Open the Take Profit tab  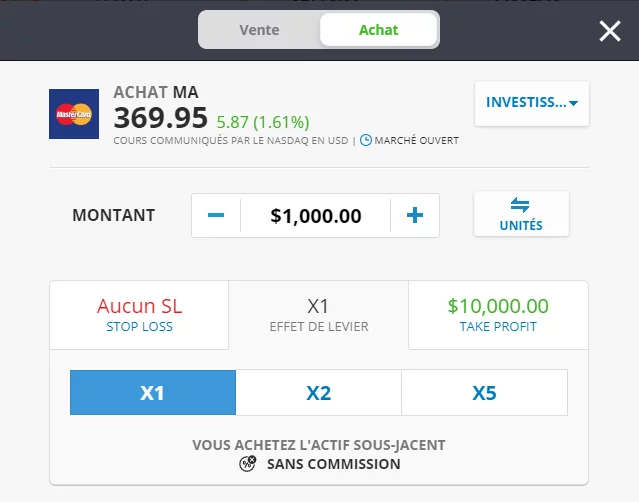tap(498, 315)
